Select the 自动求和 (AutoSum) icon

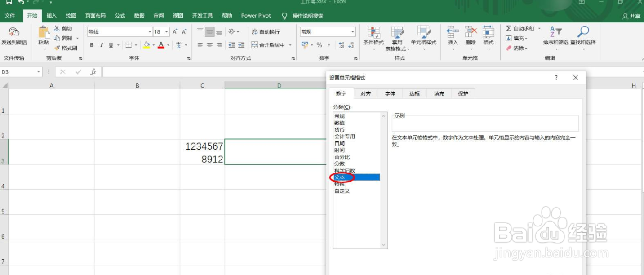coord(509,28)
